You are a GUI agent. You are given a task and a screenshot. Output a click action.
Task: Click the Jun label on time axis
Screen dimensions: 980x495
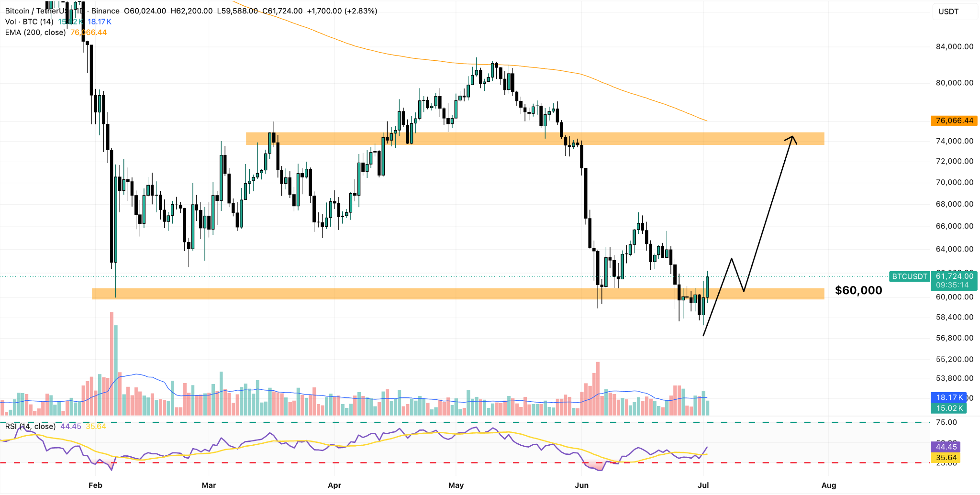point(582,485)
